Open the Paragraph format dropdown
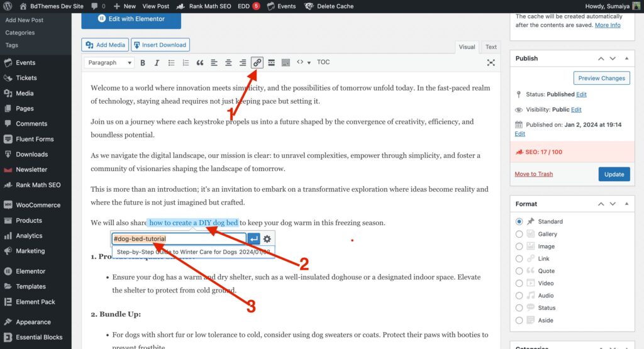 point(109,62)
